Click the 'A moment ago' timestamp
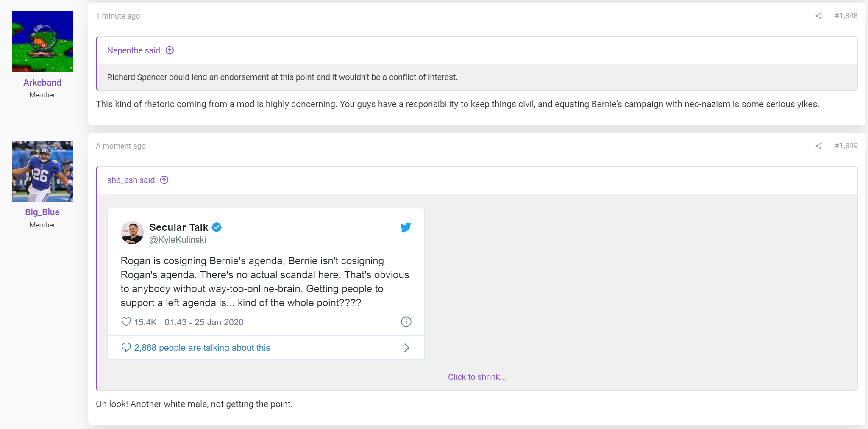 (x=121, y=146)
